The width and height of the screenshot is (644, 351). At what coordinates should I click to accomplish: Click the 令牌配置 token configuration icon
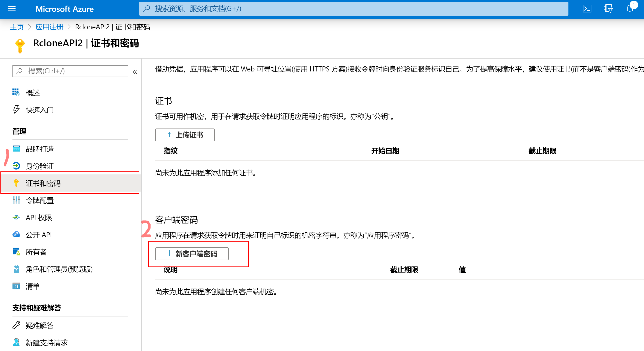(x=16, y=200)
